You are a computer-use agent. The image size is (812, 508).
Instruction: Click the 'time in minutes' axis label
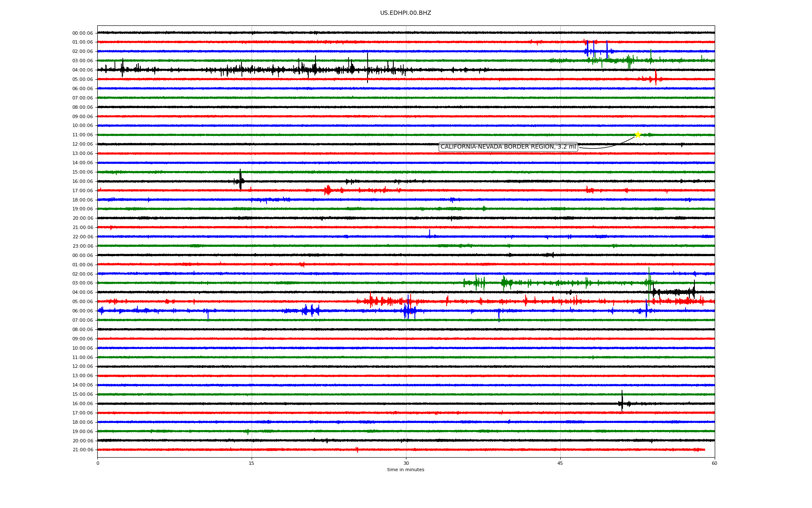(406, 469)
